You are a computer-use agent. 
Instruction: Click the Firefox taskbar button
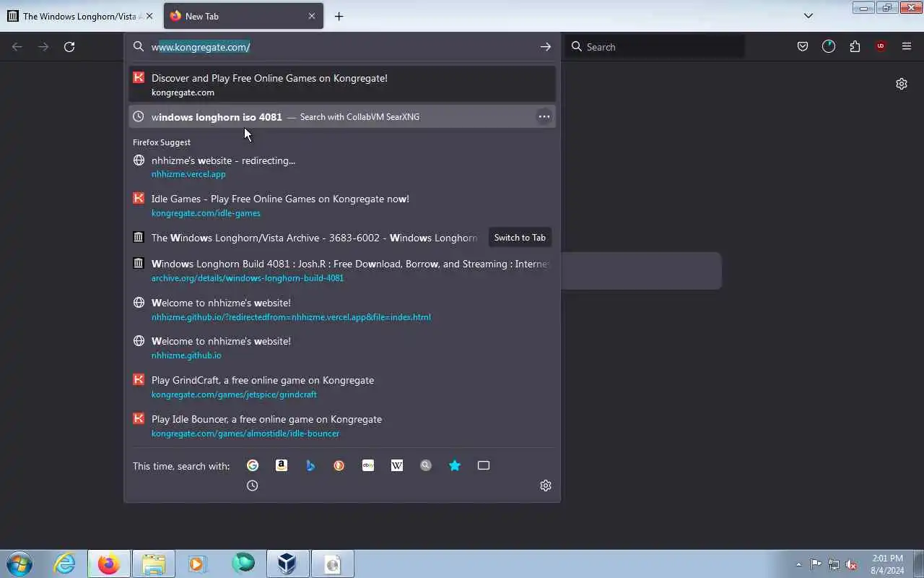click(x=109, y=564)
